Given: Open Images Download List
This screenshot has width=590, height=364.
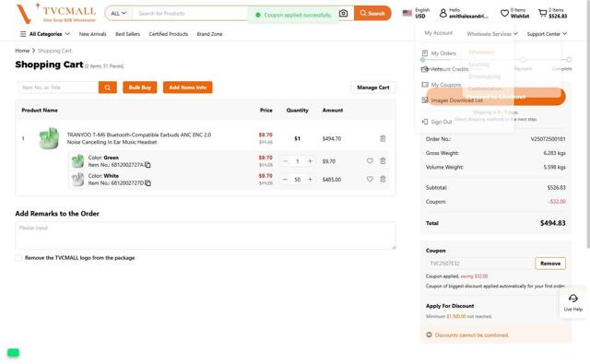Looking at the screenshot, I should pyautogui.click(x=452, y=100).
